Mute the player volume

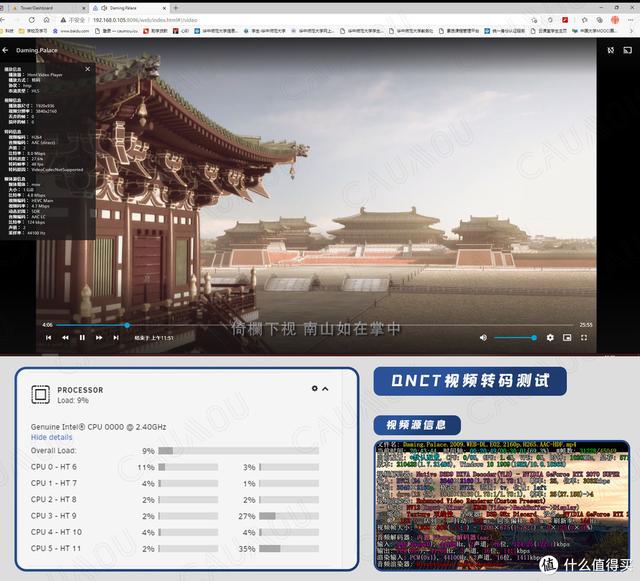pos(483,338)
